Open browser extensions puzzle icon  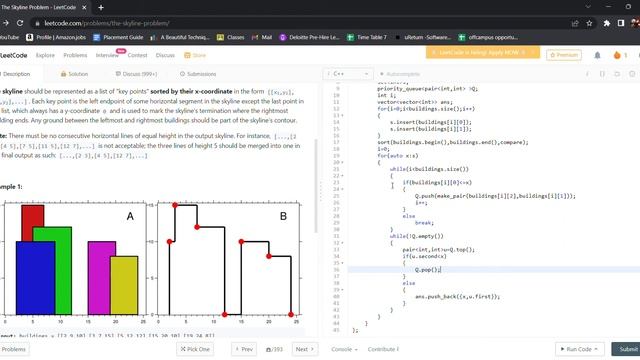point(607,23)
